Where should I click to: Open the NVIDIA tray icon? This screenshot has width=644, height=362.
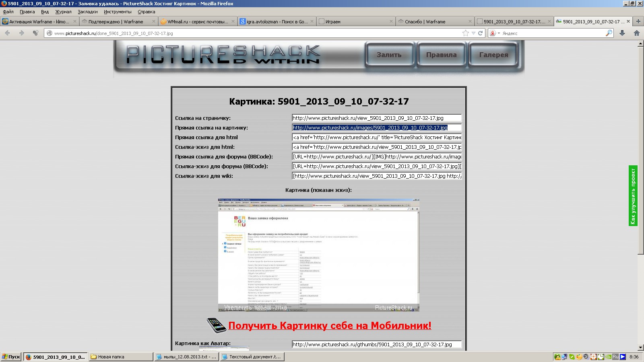(608, 357)
